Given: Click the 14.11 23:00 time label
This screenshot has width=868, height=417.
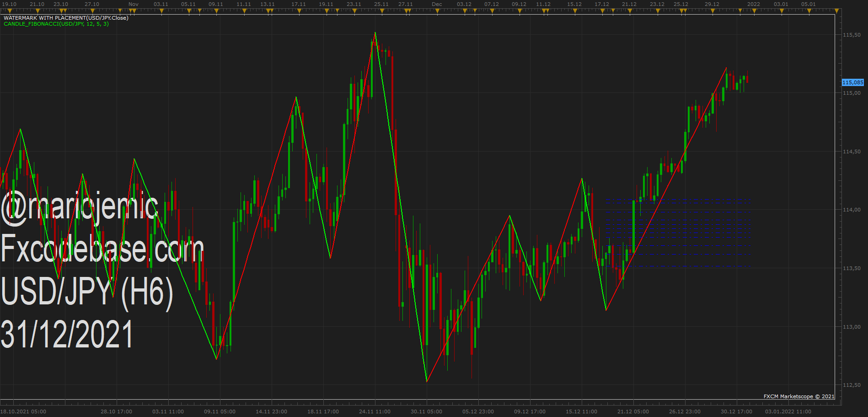Looking at the screenshot, I should click(271, 412).
